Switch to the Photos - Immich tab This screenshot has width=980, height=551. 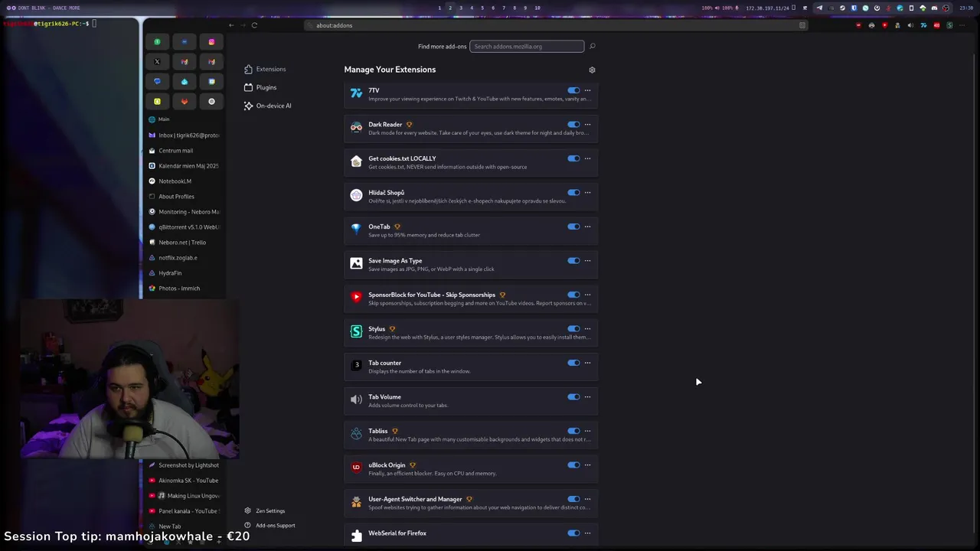(x=184, y=289)
